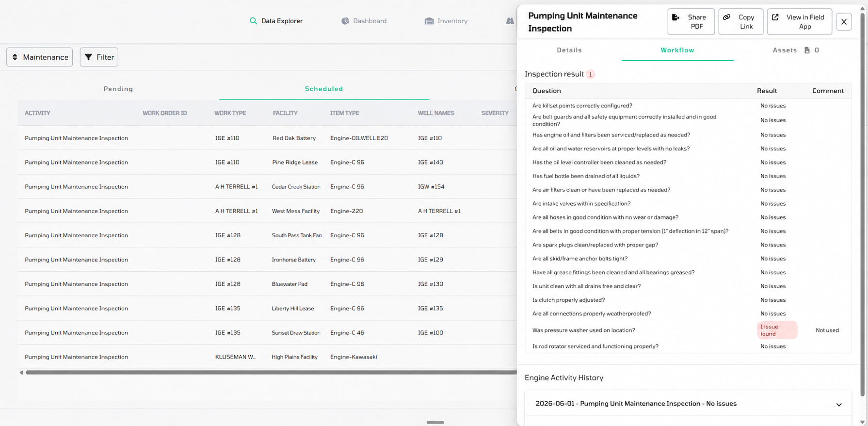Click the 'Not used' comment cell
The height and width of the screenshot is (426, 868).
pos(827,330)
